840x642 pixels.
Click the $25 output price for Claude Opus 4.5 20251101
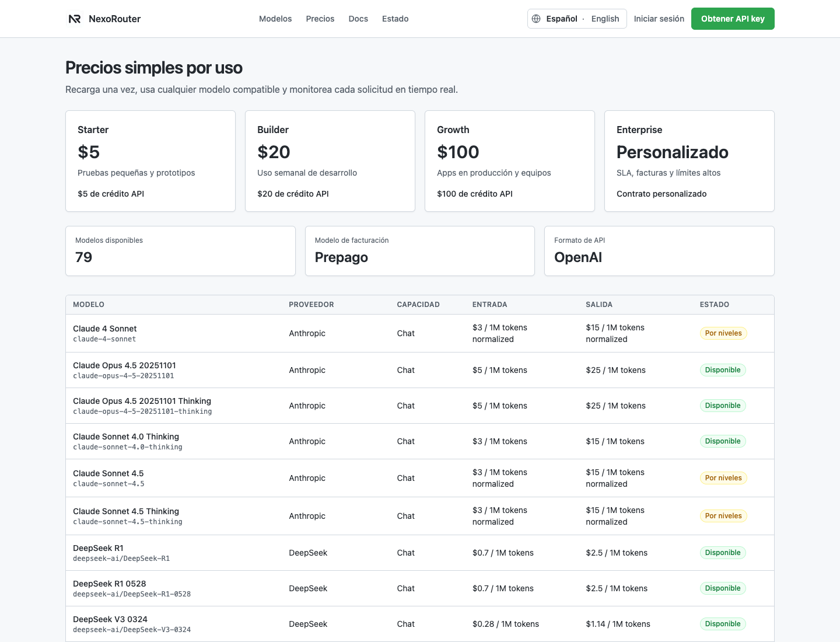tap(615, 370)
